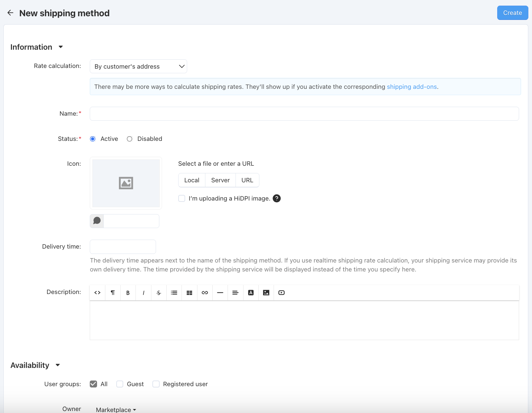Viewport: 532px width, 413px height.
Task: Open paragraph format menu in editor
Action: (113, 293)
